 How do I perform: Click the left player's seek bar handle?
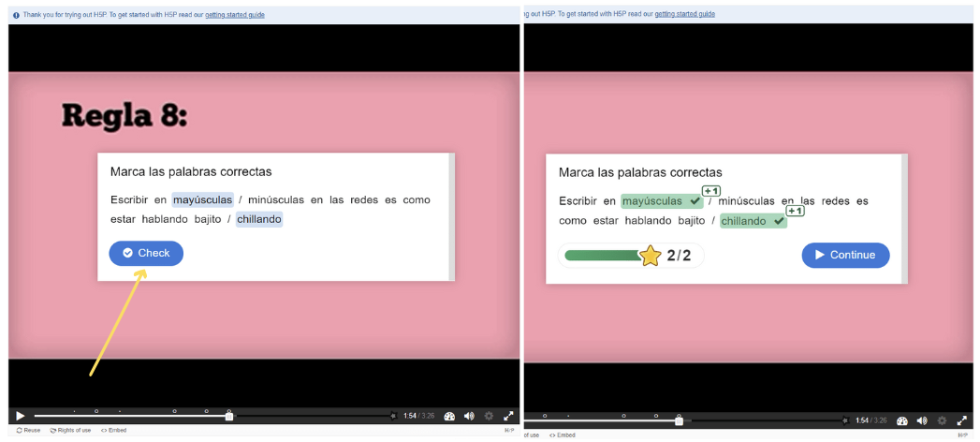[x=229, y=416]
